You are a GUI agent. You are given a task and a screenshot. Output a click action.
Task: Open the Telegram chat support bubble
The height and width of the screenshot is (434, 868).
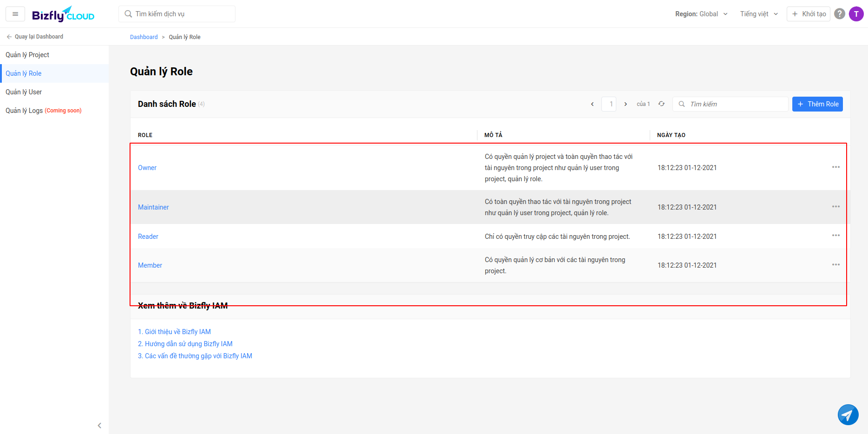click(x=848, y=414)
